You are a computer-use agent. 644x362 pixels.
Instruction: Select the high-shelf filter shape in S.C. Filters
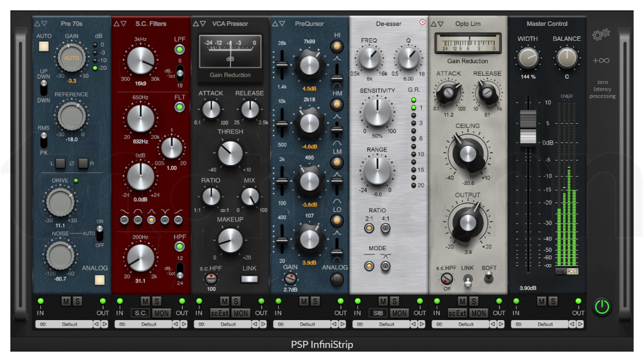(178, 220)
